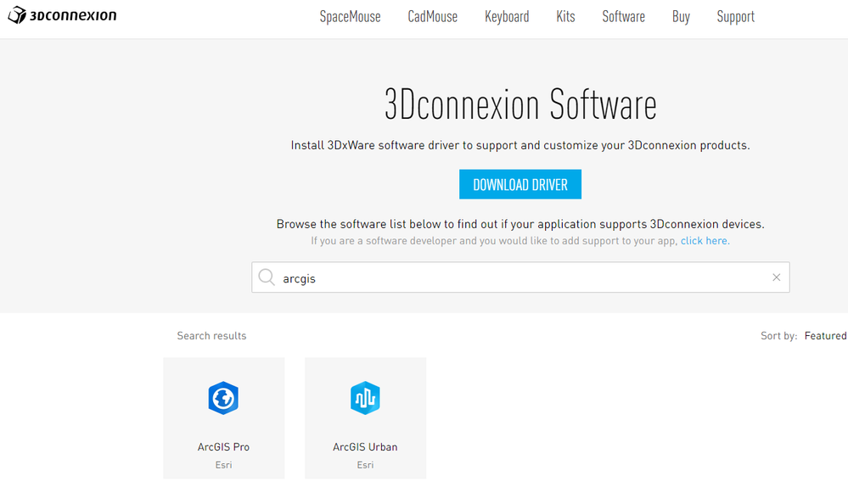Open the Buy menu
This screenshot has height=504, width=848.
click(x=681, y=17)
